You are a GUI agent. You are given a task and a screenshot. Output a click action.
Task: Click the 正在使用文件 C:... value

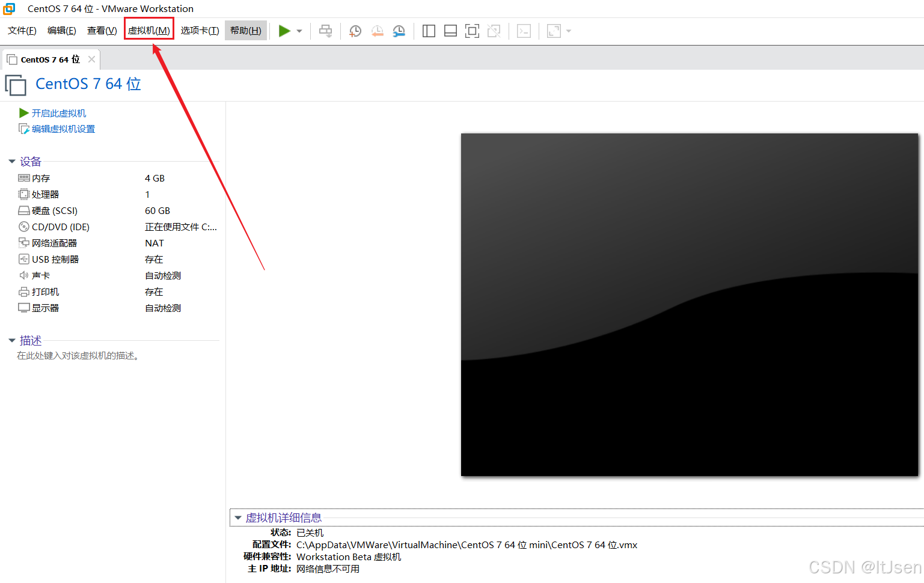point(181,227)
